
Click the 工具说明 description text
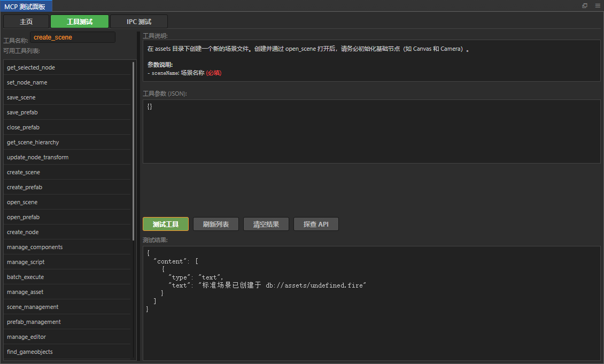click(x=308, y=49)
